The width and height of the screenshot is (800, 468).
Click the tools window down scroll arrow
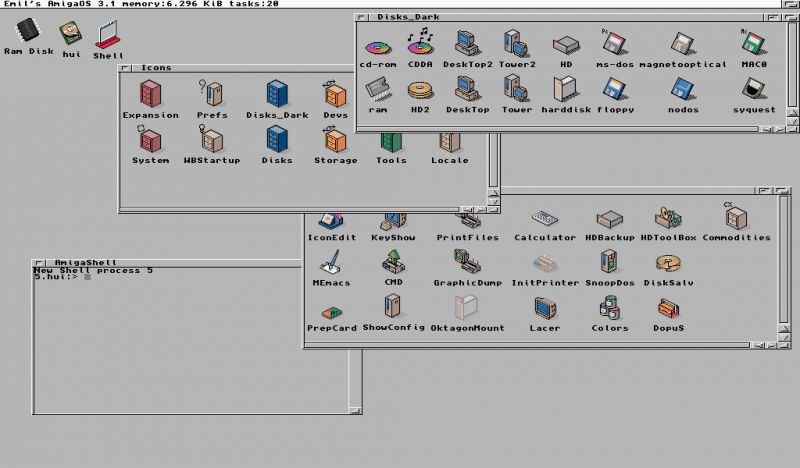785,337
